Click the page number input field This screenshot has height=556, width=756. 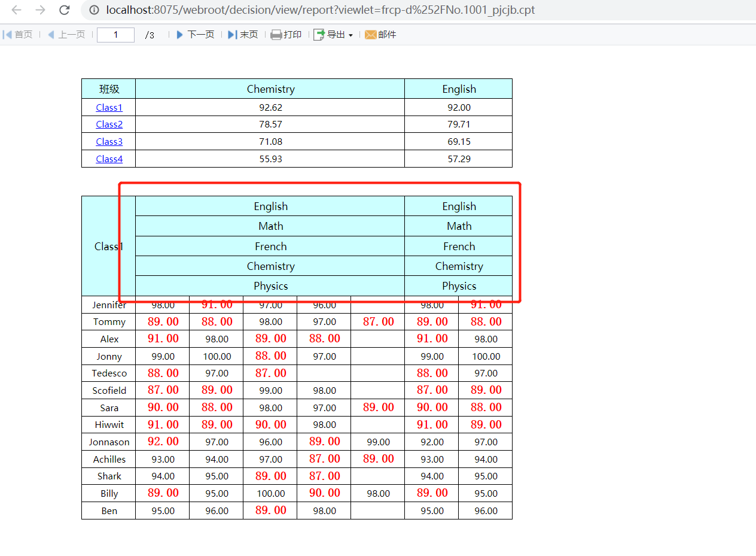(x=115, y=35)
